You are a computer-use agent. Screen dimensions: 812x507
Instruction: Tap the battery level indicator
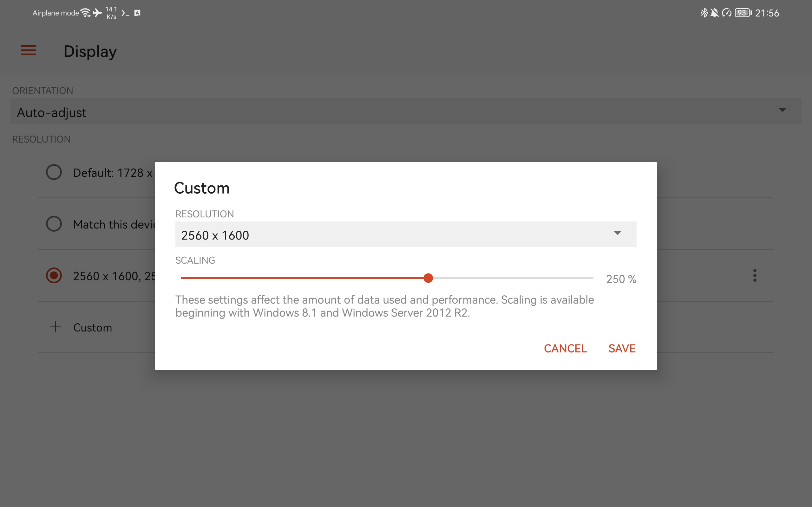[x=742, y=13]
